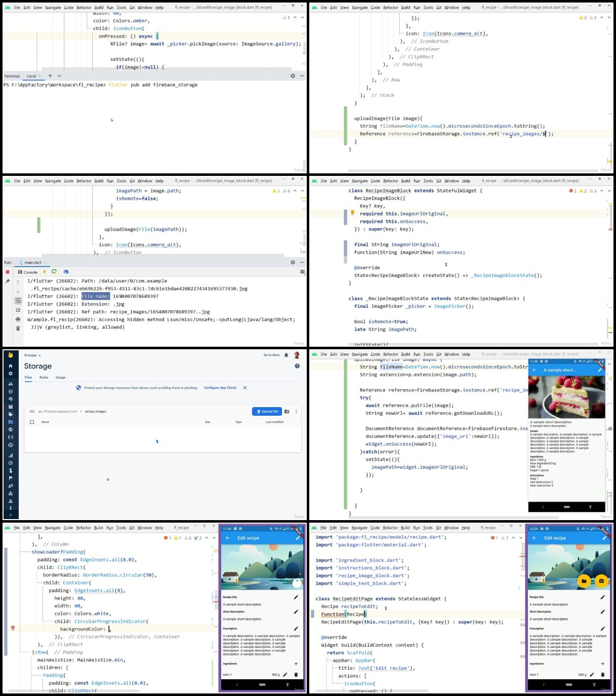Click the Upload file button

point(267,411)
